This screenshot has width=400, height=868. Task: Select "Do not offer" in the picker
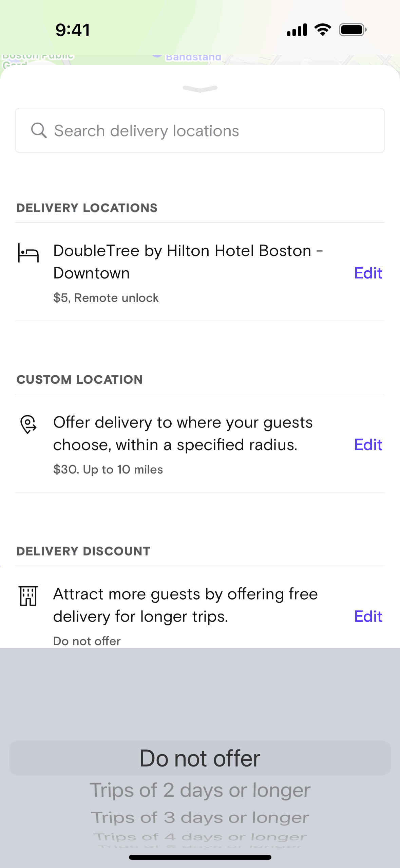click(x=200, y=758)
